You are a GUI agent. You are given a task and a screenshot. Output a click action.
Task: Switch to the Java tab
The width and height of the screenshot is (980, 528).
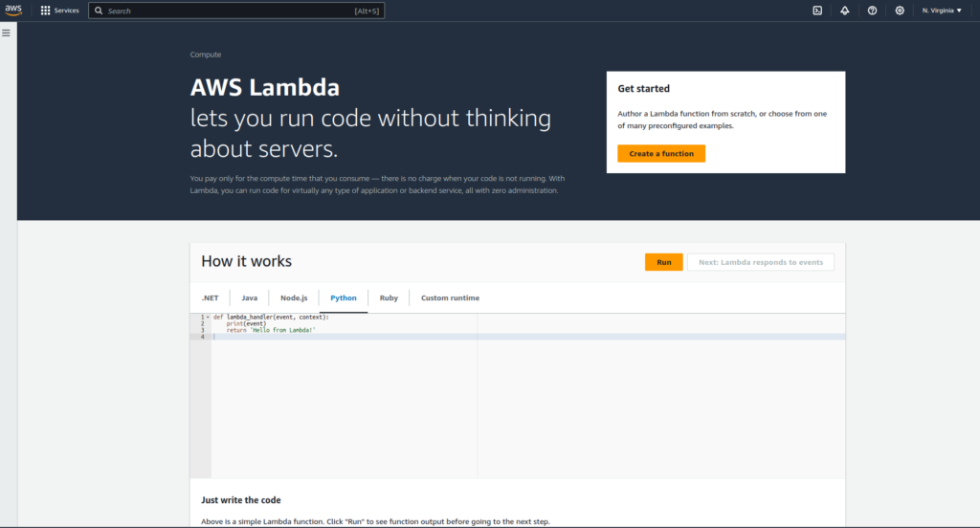click(250, 298)
